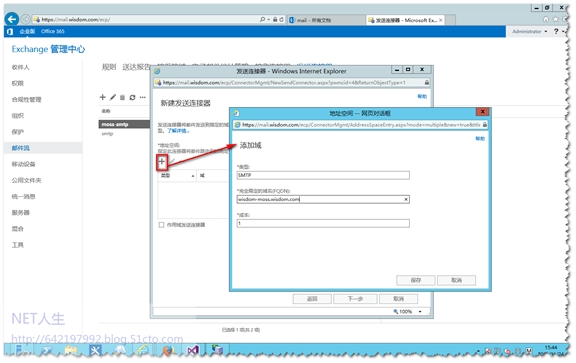
Task: Open the address bar dropdown arrow
Action: point(269,19)
